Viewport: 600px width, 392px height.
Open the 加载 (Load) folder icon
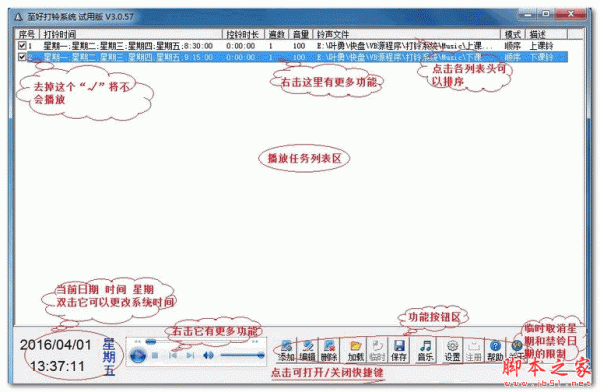click(355, 350)
